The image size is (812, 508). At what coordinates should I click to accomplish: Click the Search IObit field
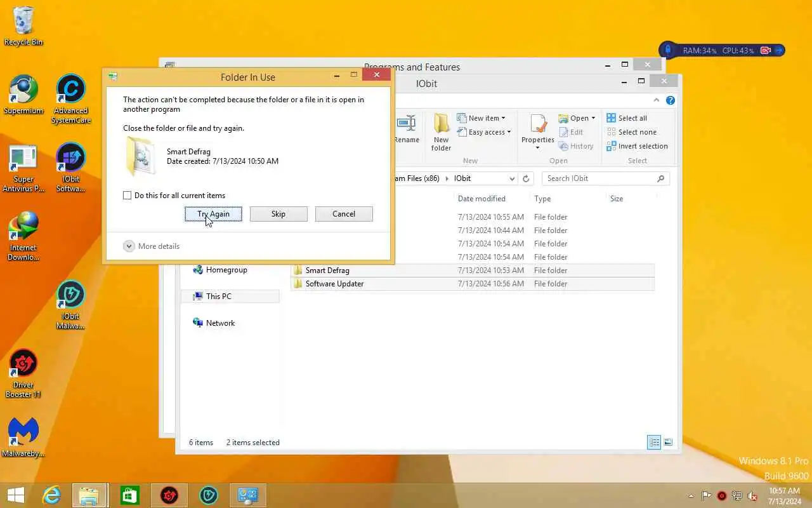coord(606,178)
